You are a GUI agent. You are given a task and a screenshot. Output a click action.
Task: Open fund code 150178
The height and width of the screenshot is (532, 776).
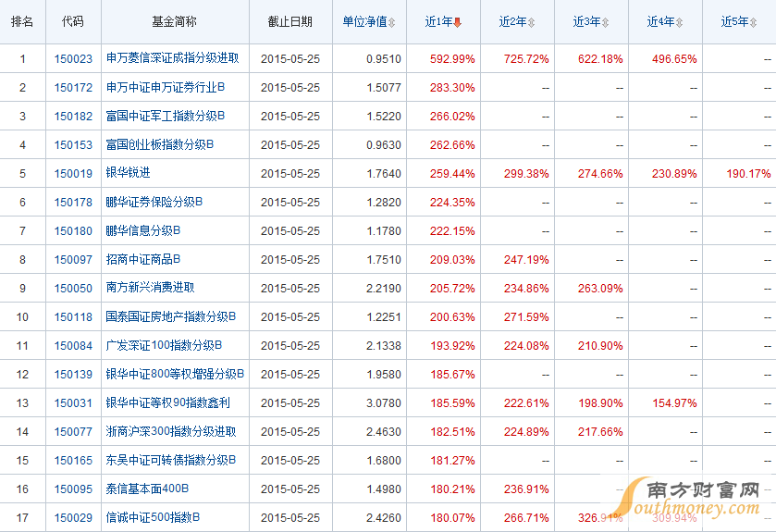(73, 203)
